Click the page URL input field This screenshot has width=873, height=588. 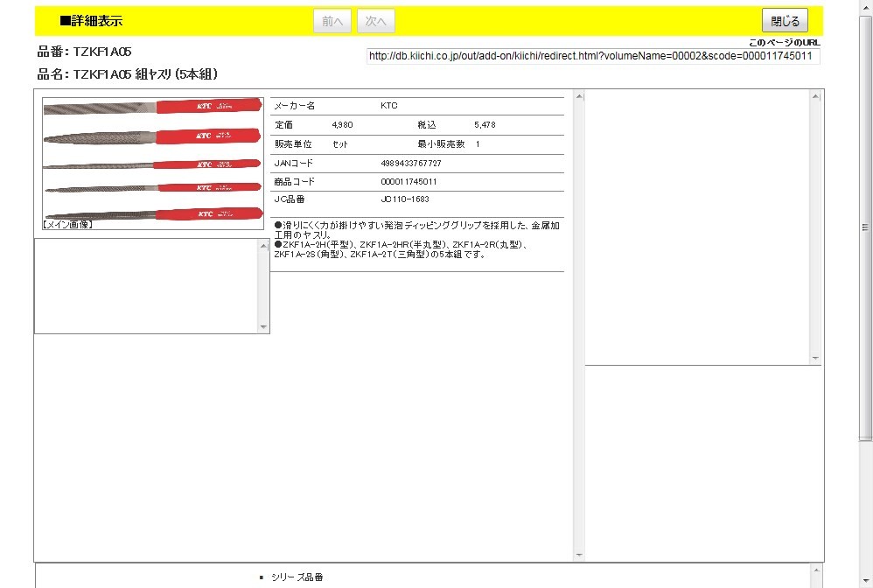coord(593,56)
